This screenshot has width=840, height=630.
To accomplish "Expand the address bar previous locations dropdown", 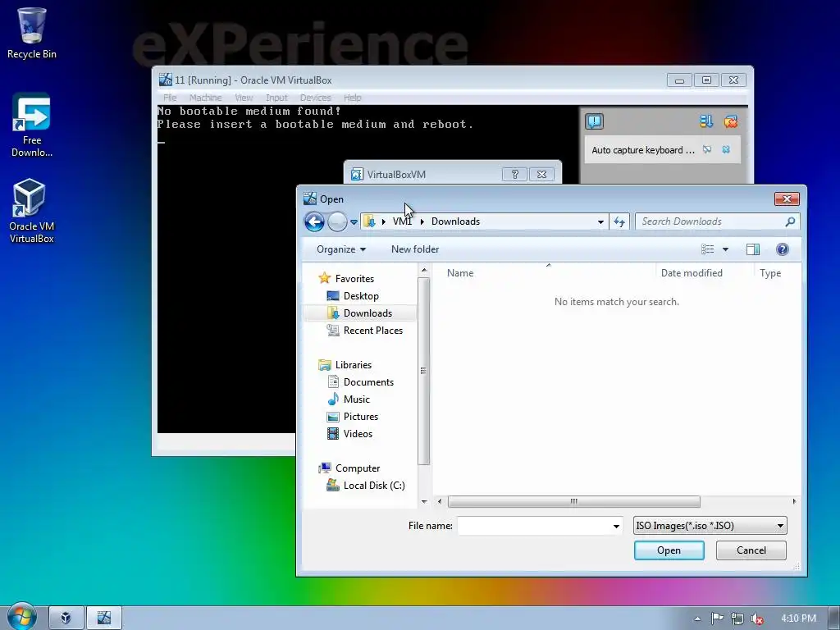I will click(600, 221).
